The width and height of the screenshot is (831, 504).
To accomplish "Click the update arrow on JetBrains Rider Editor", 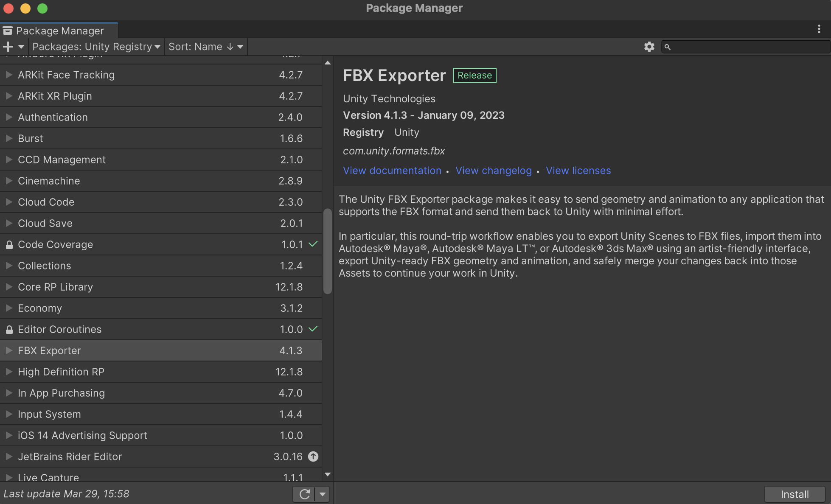I will [313, 456].
